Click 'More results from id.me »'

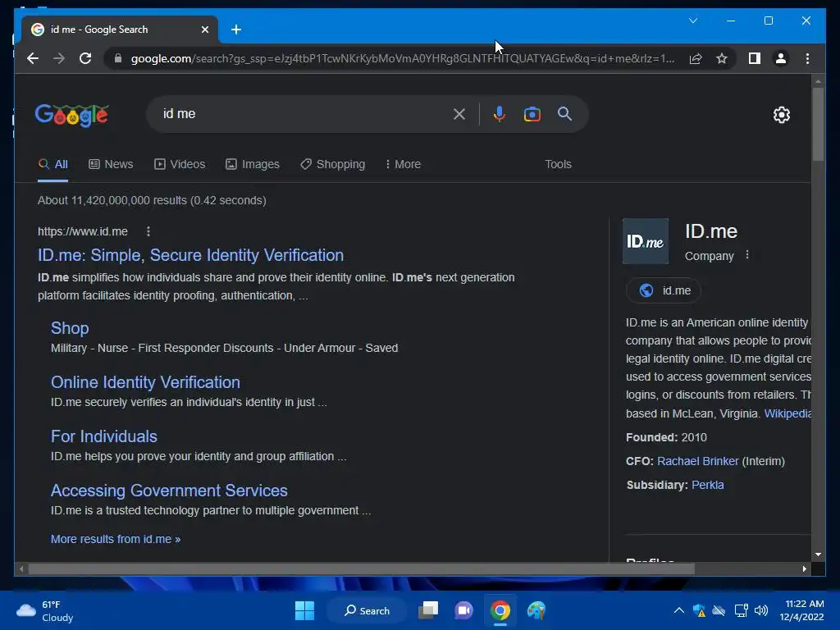click(x=115, y=539)
